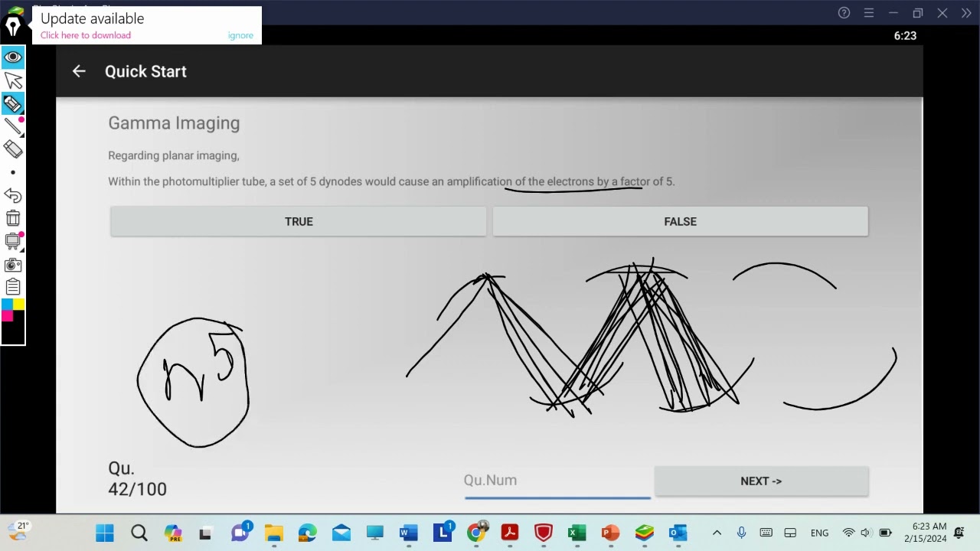980x551 pixels.
Task: Open Adobe Acrobat from taskbar
Action: point(510,533)
